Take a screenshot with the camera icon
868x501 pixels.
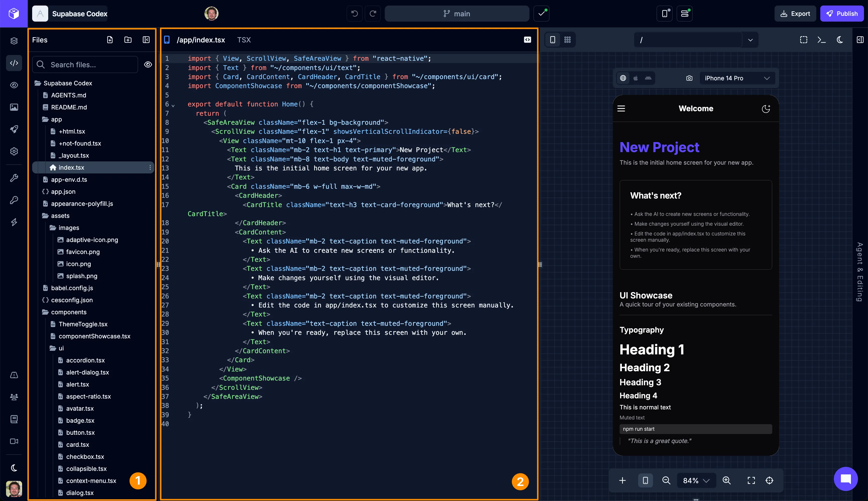coord(689,78)
